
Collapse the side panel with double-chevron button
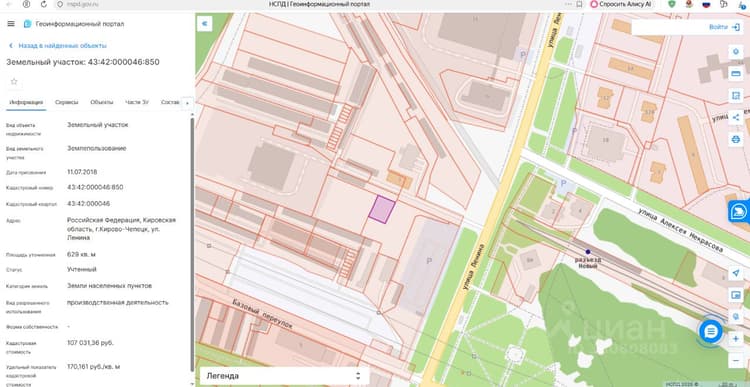(205, 23)
